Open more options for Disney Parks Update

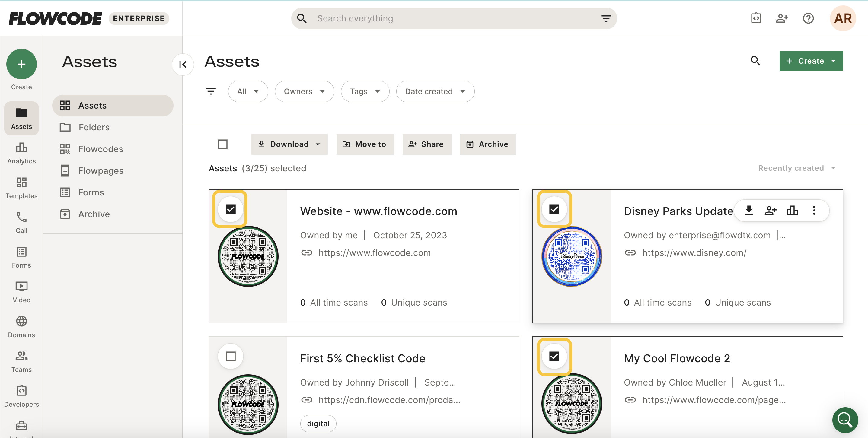point(814,211)
